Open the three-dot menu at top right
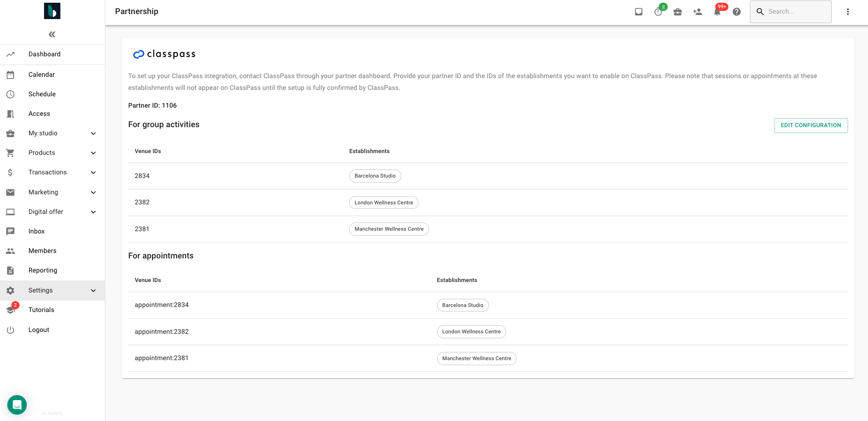This screenshot has height=421, width=868. coord(847,11)
